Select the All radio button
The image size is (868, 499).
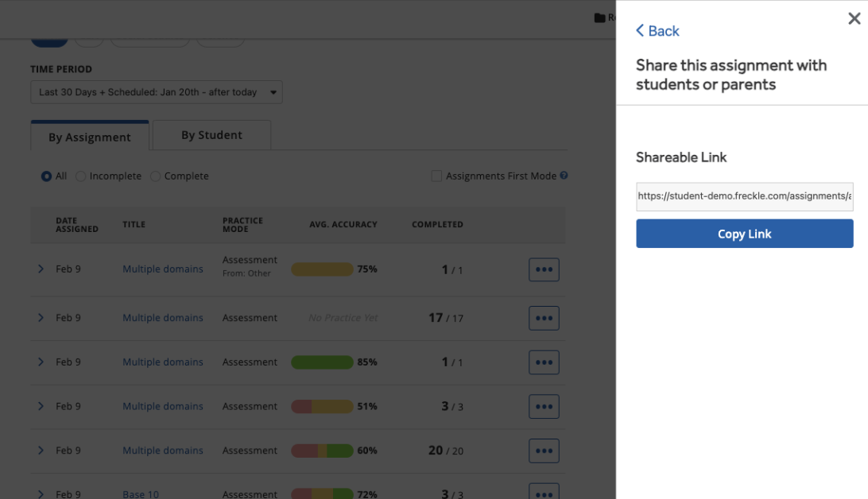46,176
